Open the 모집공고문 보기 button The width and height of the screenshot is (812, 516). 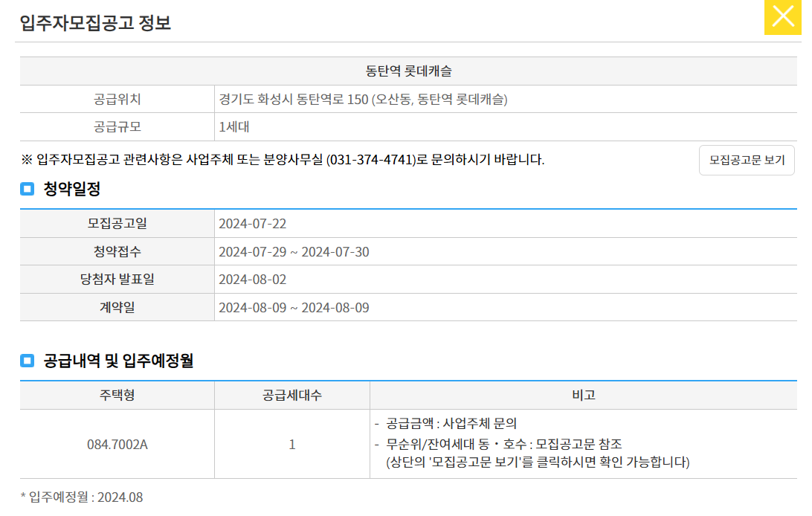pyautogui.click(x=746, y=160)
